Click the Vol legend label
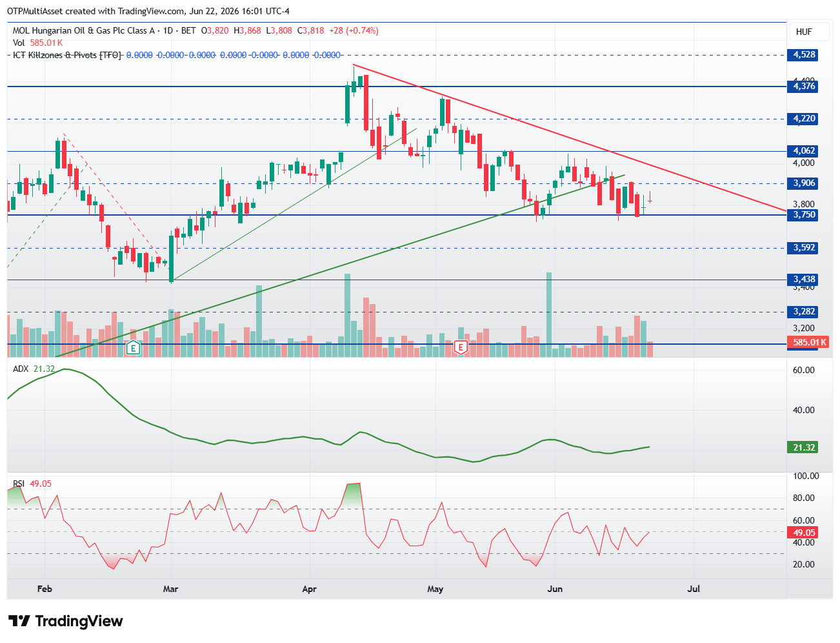The width and height of the screenshot is (840, 643). click(x=19, y=43)
